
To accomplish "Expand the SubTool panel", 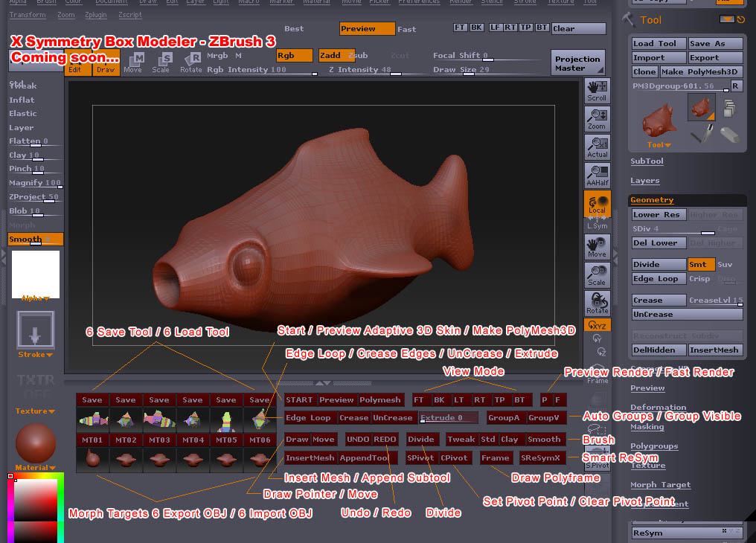I will [647, 161].
